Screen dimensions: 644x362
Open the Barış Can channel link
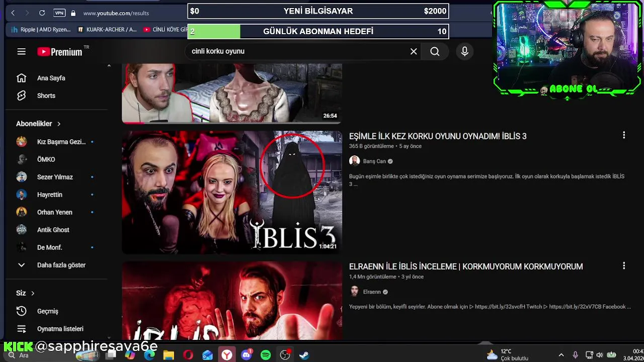coord(374,161)
